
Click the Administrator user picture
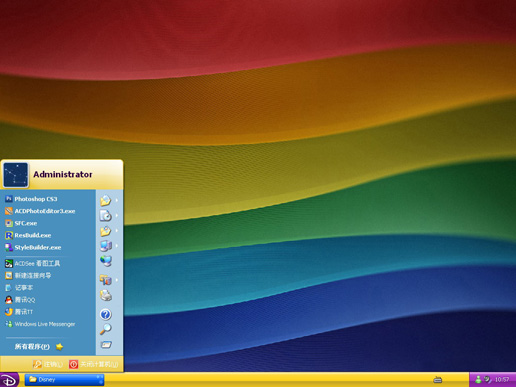[16, 175]
